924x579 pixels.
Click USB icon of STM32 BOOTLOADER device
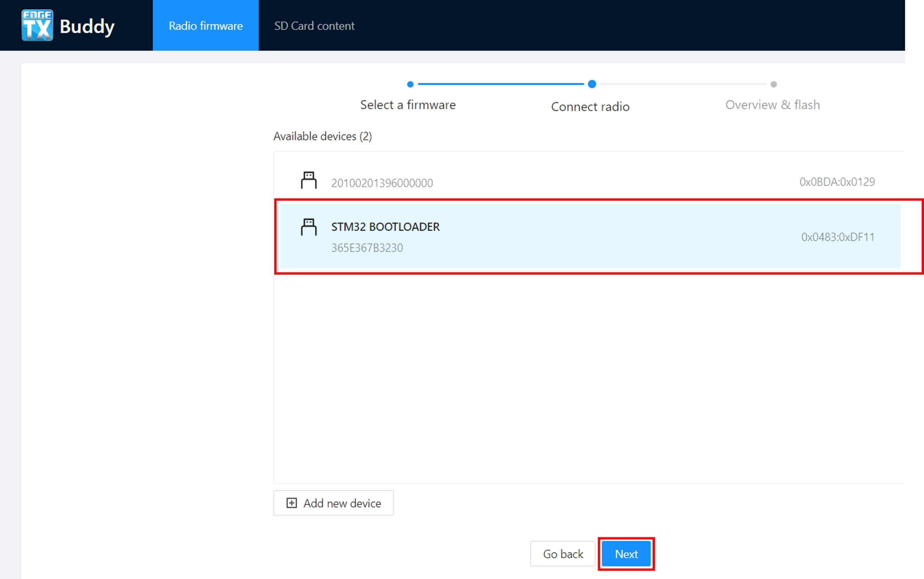pos(308,227)
